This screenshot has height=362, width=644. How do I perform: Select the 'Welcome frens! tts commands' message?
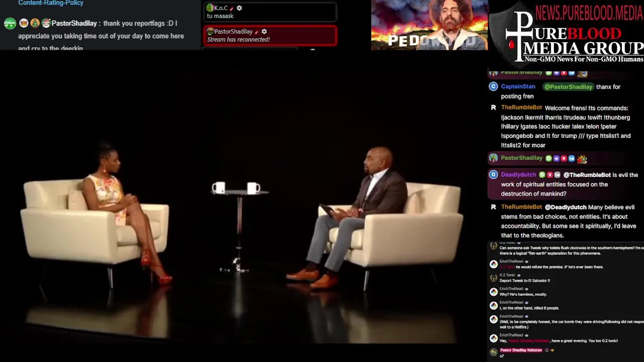tap(566, 126)
